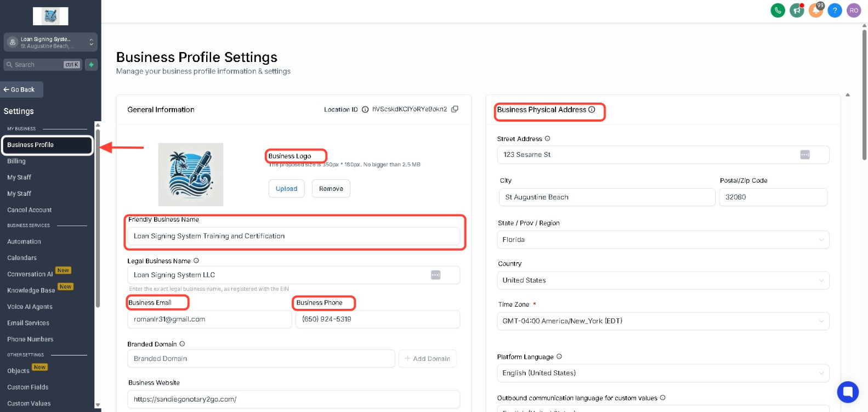Open Phone Numbers settings
Image resolution: width=868 pixels, height=412 pixels.
pos(30,340)
